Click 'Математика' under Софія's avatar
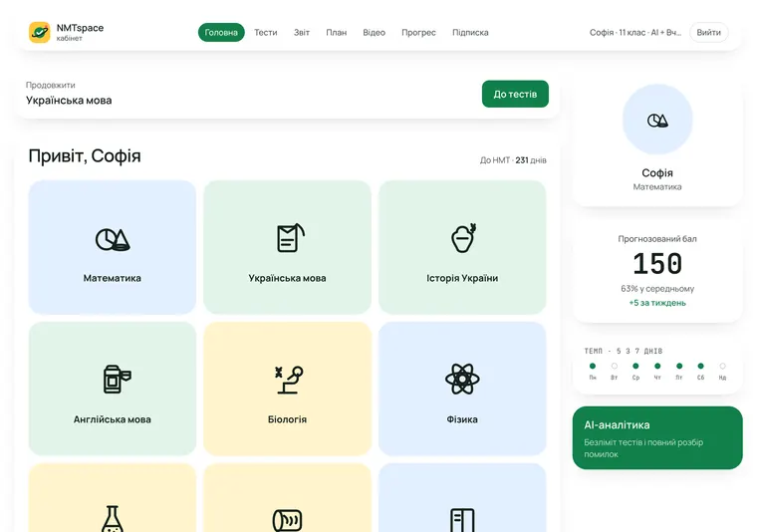757x532 pixels. point(657,187)
